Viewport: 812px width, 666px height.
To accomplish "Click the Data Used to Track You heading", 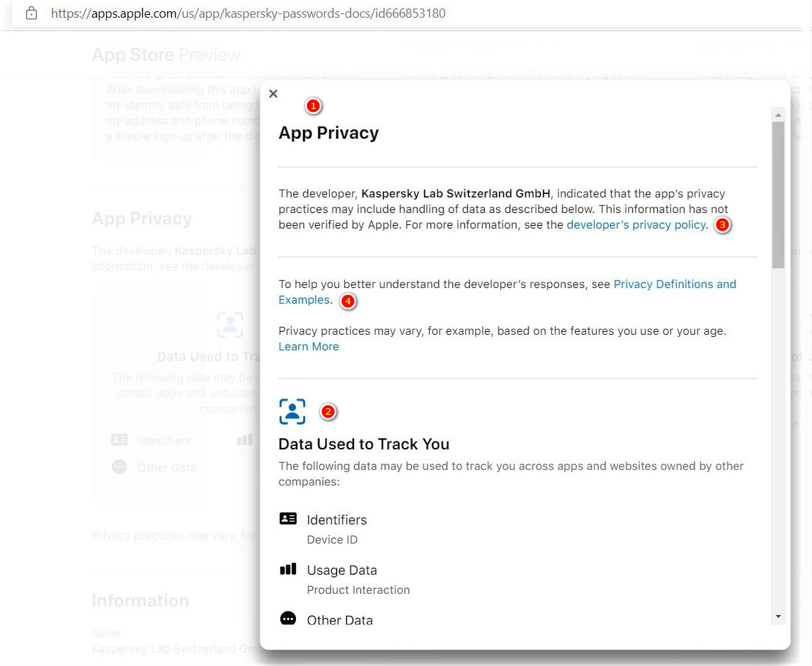I will [x=364, y=444].
